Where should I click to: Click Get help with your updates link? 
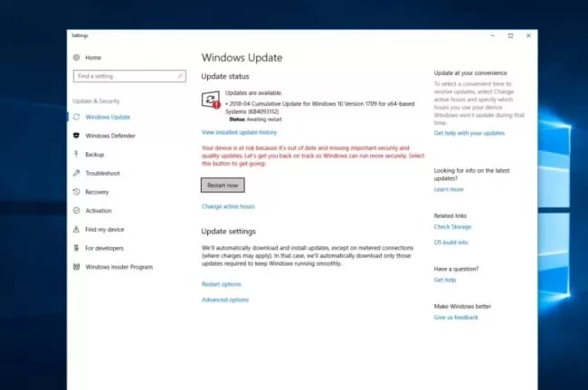(x=469, y=133)
